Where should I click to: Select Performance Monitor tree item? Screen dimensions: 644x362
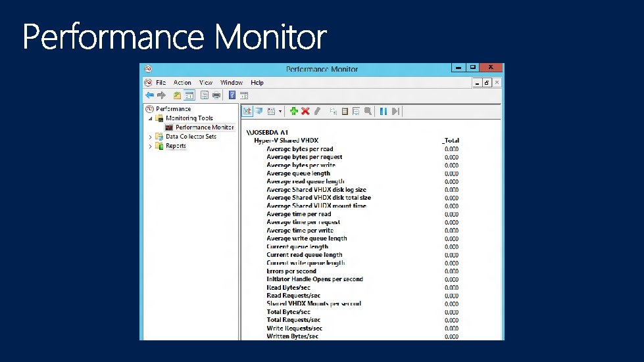point(205,127)
